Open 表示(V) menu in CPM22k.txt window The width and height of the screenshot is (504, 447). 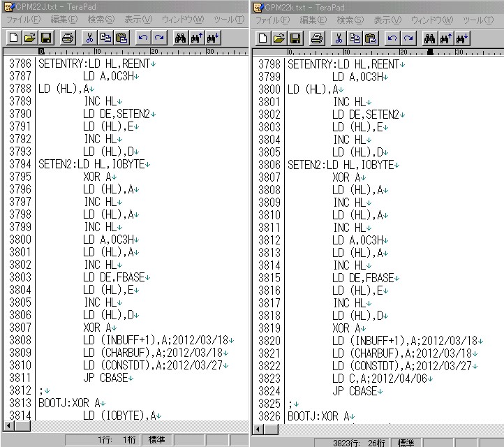coord(387,20)
